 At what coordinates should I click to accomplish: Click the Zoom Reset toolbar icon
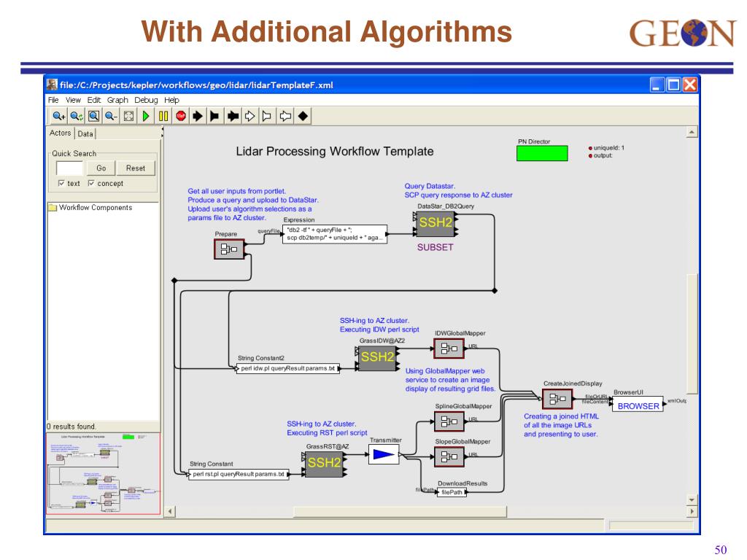pos(76,116)
